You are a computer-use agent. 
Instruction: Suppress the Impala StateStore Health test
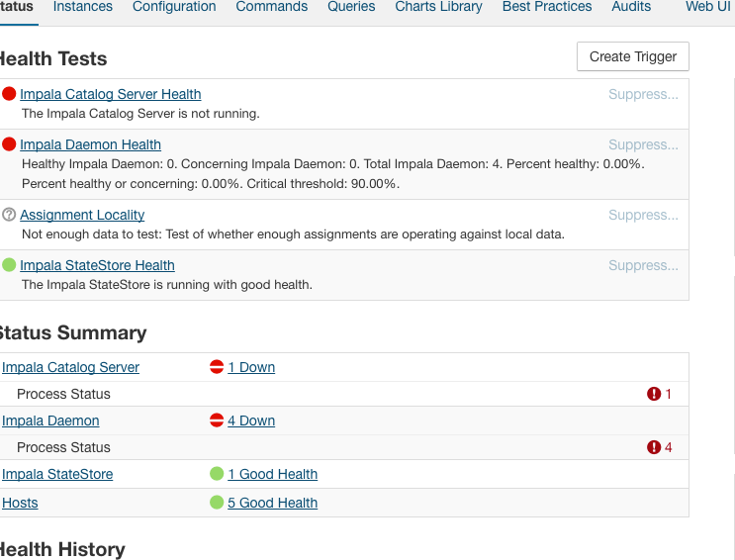tap(643, 265)
